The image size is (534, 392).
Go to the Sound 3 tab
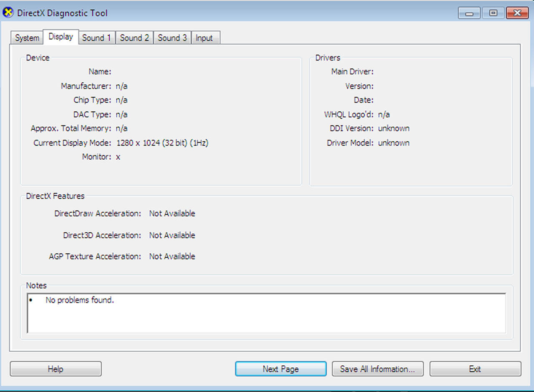click(172, 38)
